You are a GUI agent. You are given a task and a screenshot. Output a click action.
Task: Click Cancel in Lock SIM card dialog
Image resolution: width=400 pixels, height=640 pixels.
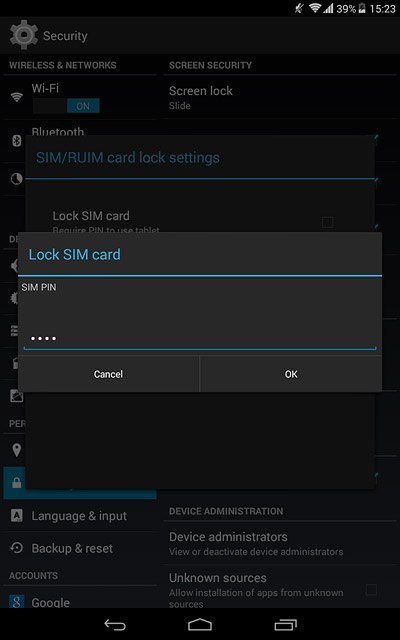[x=109, y=374]
